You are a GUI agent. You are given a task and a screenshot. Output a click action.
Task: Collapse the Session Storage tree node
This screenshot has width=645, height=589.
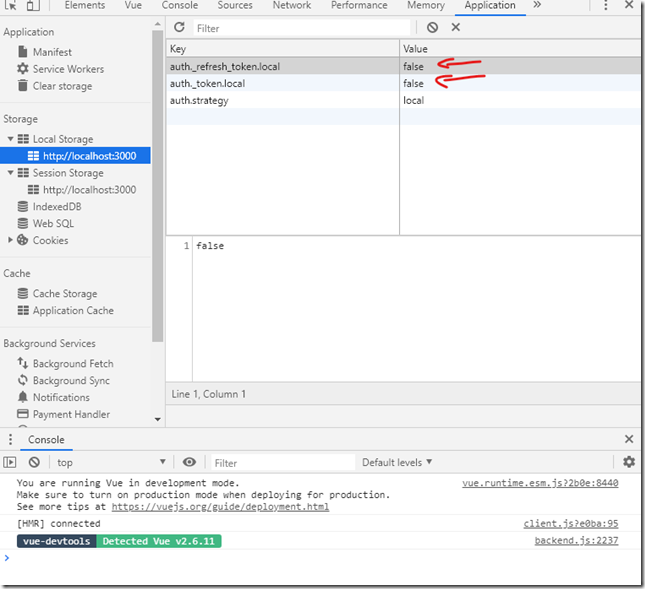10,173
